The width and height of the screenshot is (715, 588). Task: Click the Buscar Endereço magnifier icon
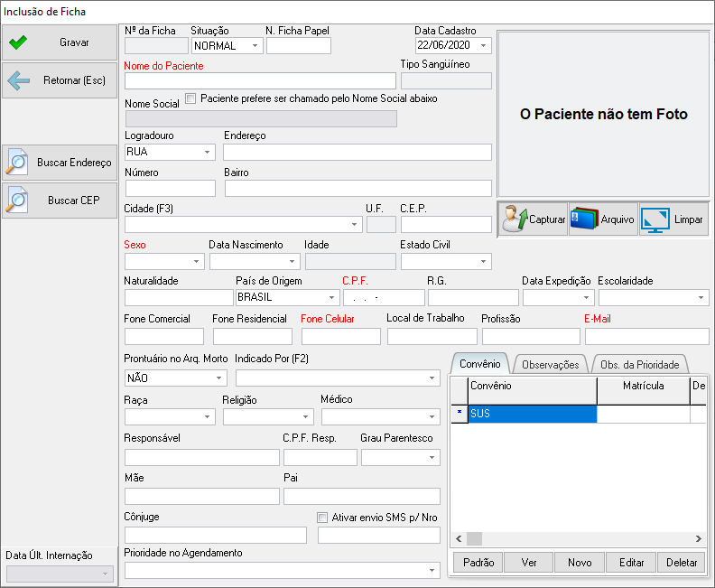click(x=17, y=163)
